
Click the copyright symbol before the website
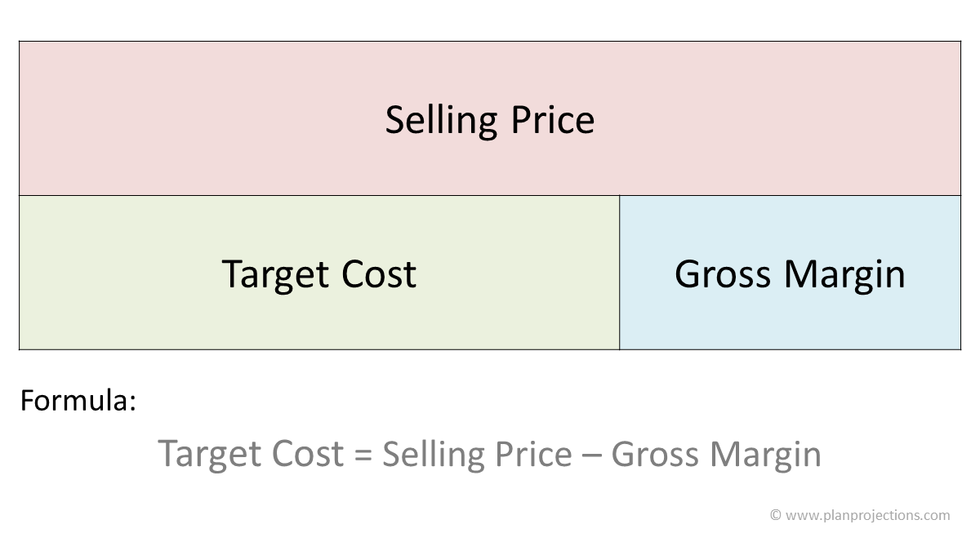(776, 515)
